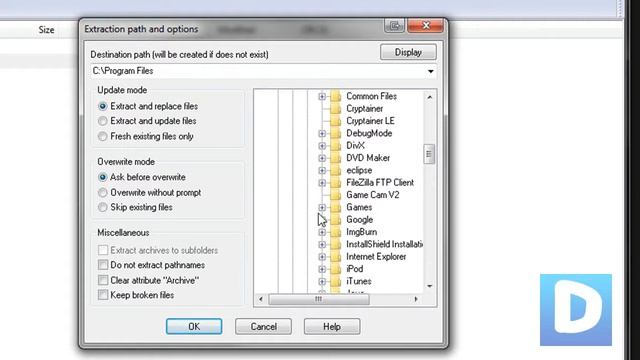
Task: Click the Common Files folder icon
Action: pyautogui.click(x=336, y=96)
